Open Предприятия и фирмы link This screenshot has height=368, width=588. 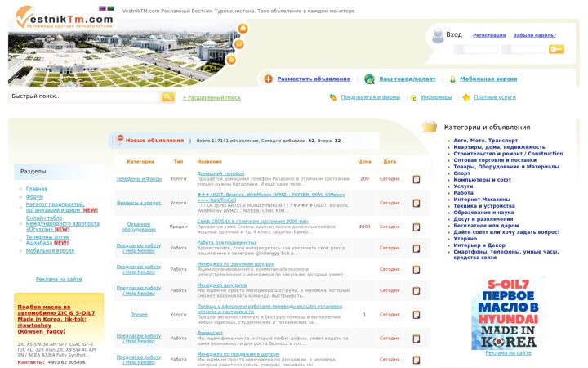(371, 97)
